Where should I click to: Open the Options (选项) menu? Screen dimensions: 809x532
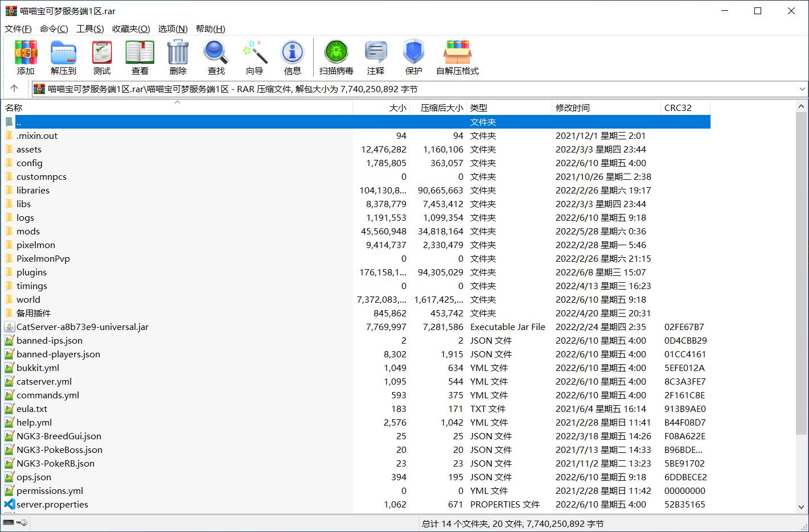tap(173, 29)
